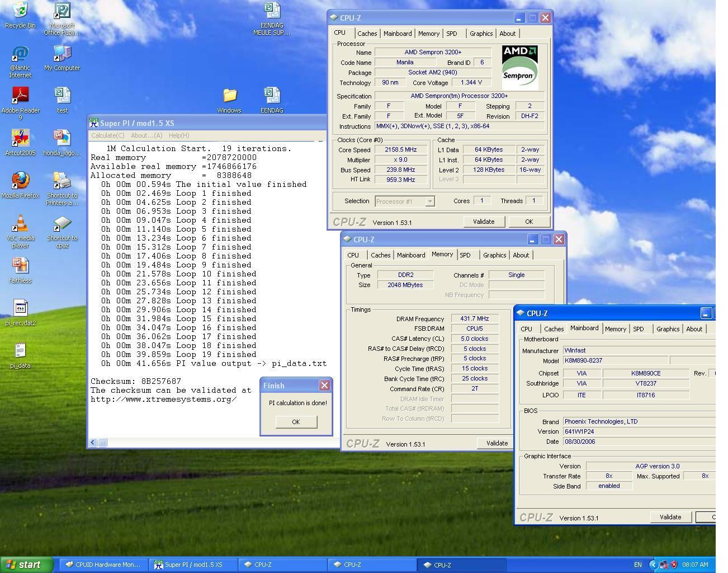Click Super PI horizontal scrollbar left arrow

tap(93, 443)
